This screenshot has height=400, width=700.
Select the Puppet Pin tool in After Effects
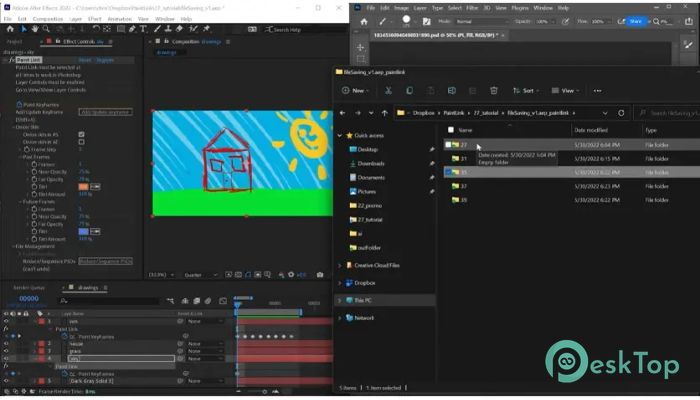point(206,29)
